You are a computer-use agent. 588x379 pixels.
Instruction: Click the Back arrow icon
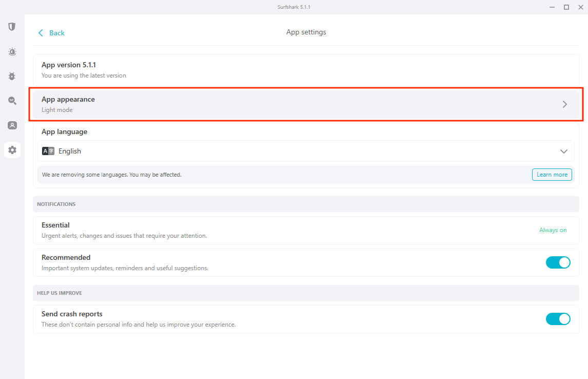click(x=41, y=33)
